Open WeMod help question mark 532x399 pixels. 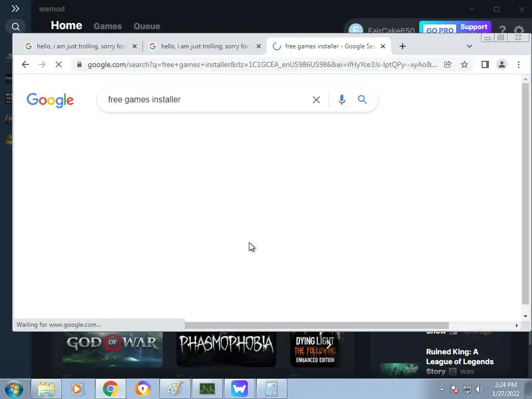(x=502, y=29)
